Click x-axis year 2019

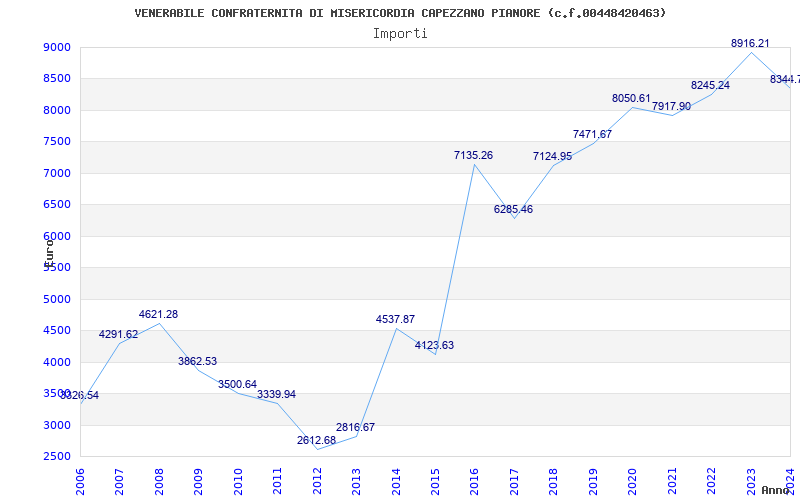click(593, 482)
